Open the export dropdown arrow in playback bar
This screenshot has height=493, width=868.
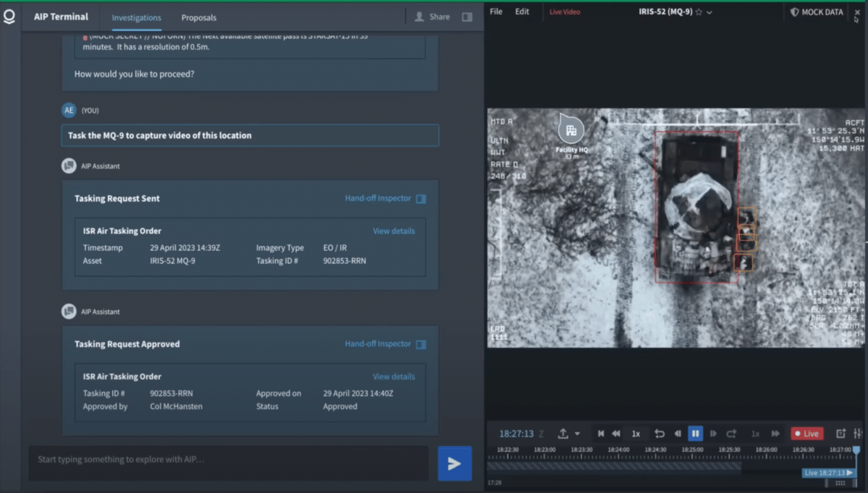click(x=577, y=434)
